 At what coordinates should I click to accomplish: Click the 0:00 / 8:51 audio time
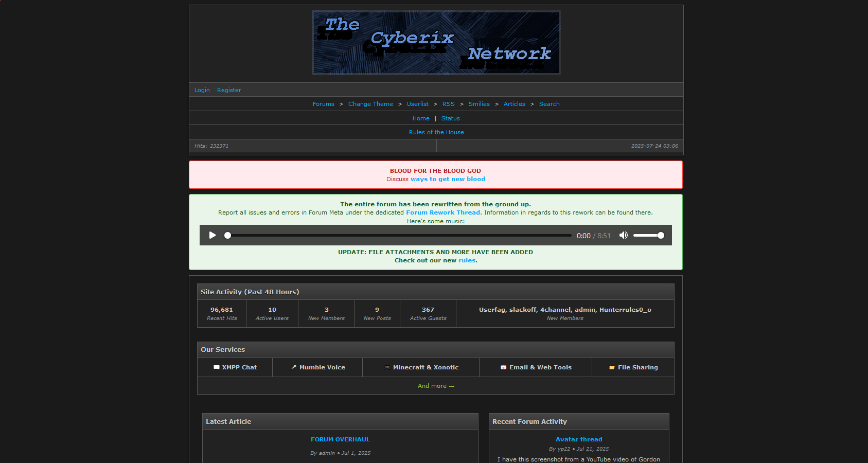point(594,236)
